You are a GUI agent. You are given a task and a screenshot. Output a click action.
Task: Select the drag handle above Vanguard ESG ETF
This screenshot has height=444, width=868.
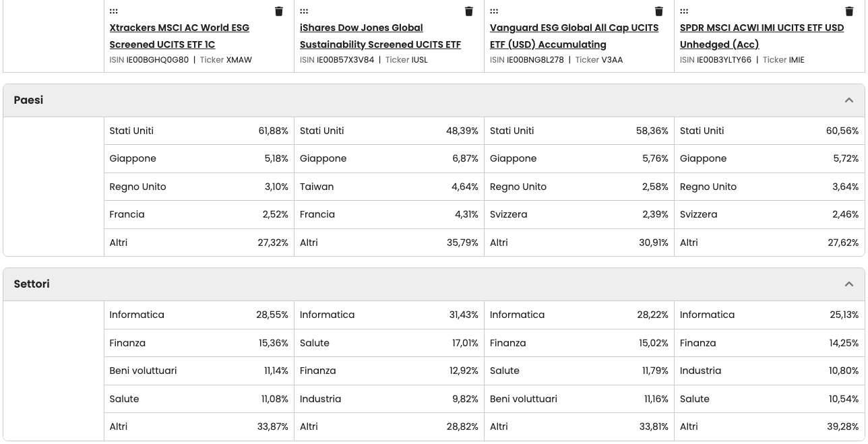tap(494, 11)
